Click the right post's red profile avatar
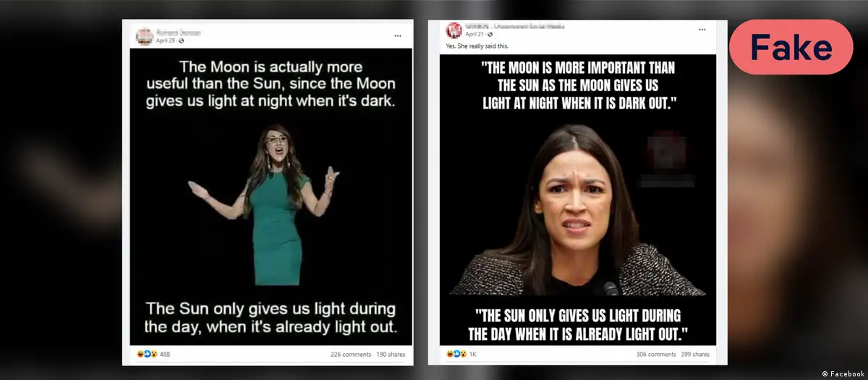The image size is (868, 380). tap(454, 30)
